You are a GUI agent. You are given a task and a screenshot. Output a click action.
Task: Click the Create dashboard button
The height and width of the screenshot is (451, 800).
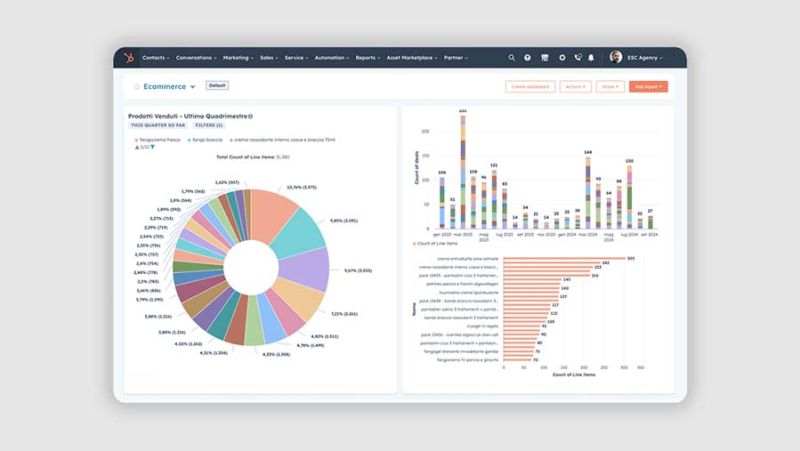(x=530, y=87)
